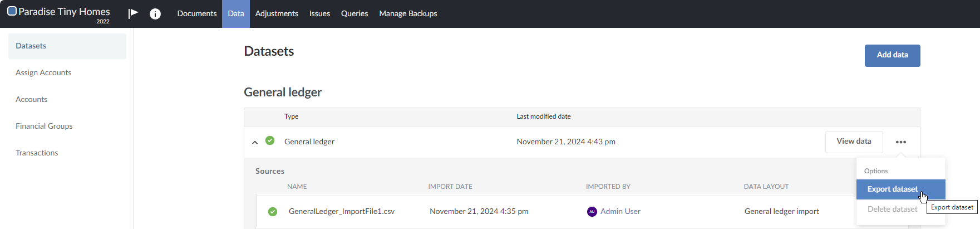
Task: Select Manage Backups in top navigation
Action: tap(408, 13)
